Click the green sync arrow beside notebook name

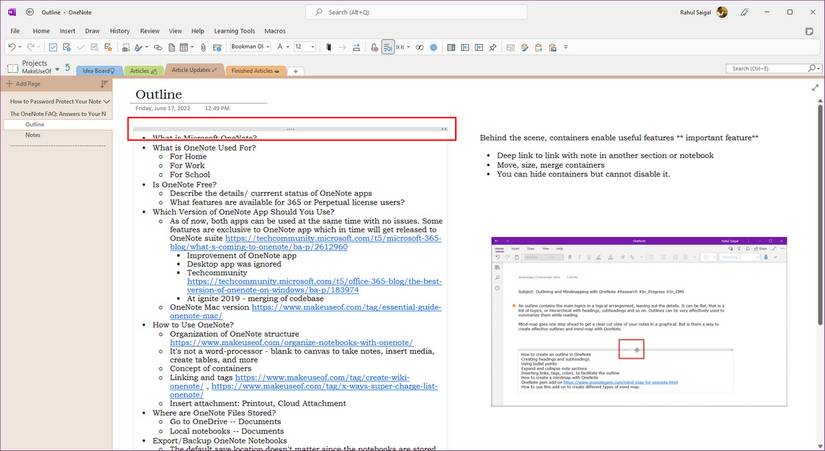click(67, 67)
